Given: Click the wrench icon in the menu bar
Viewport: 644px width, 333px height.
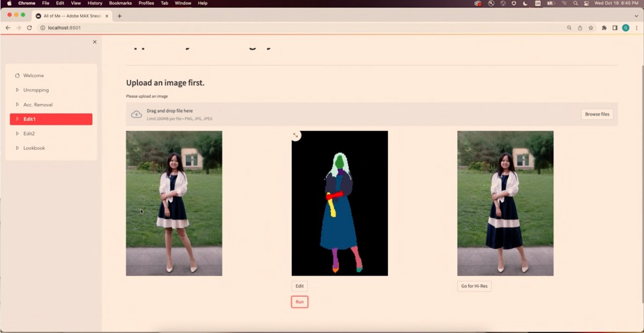Looking at the screenshot, I should [491, 3].
